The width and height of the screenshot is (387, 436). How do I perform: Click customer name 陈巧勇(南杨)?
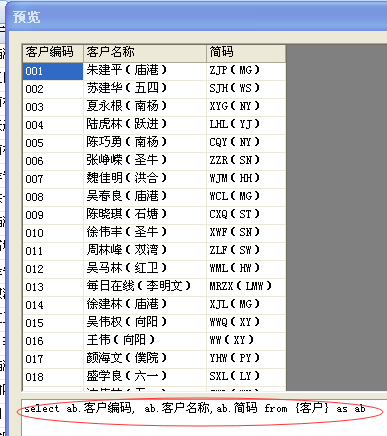click(145, 143)
